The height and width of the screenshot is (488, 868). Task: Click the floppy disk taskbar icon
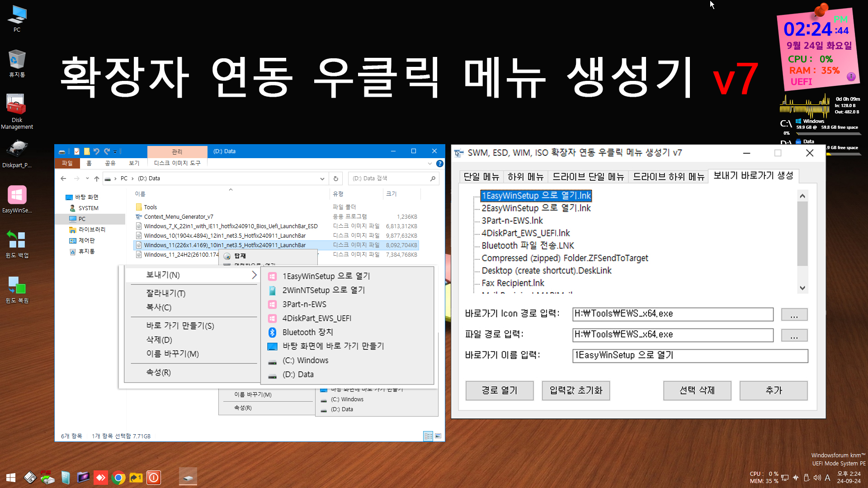pos(30,478)
